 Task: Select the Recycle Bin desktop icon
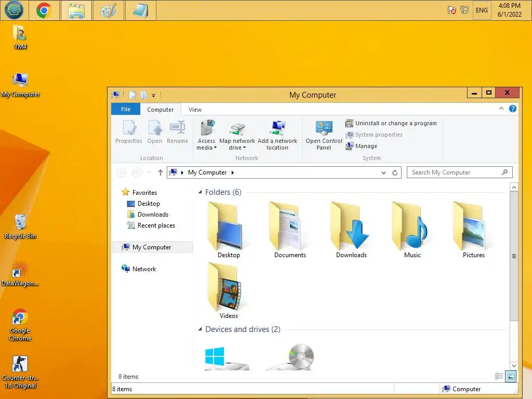coord(20,227)
